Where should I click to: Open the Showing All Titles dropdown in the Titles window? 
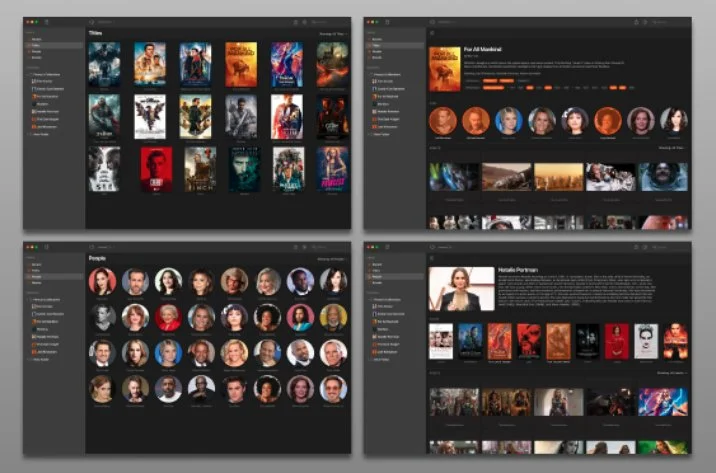333,34
